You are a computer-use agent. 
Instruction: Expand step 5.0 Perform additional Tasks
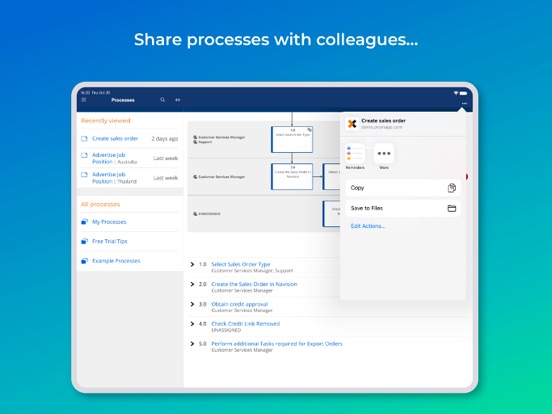pos(192,344)
